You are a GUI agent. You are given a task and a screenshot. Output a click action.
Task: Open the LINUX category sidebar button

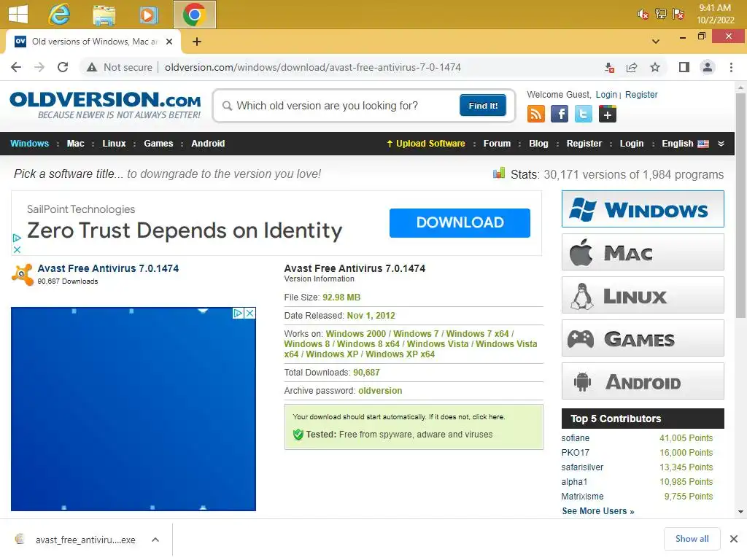pos(643,295)
